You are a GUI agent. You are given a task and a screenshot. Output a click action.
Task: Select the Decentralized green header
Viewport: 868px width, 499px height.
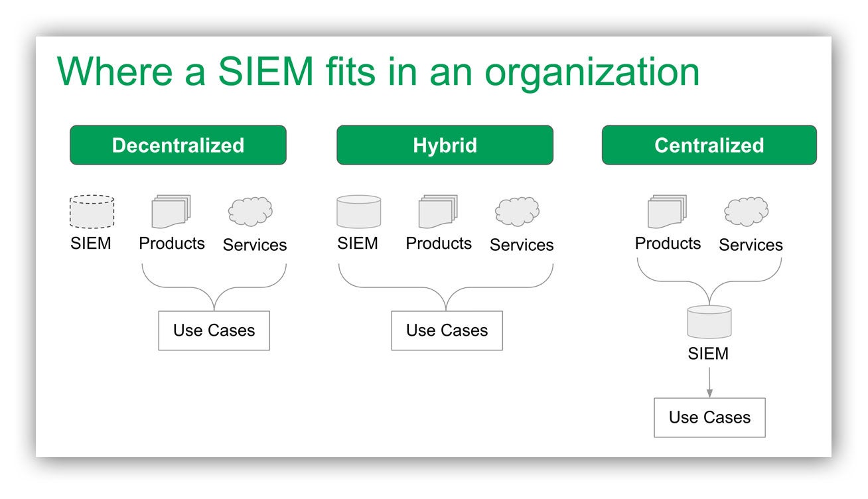point(178,145)
